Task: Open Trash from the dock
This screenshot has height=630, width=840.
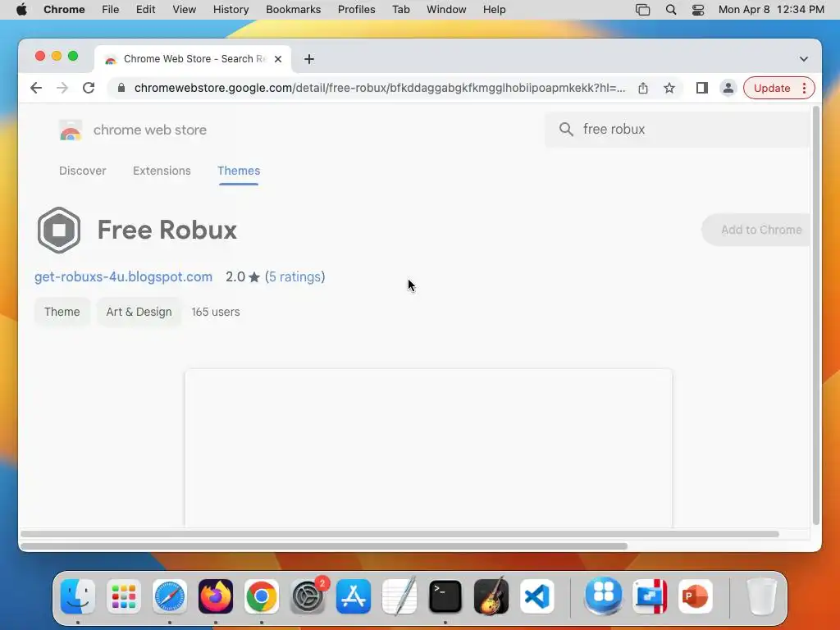Action: pyautogui.click(x=762, y=596)
